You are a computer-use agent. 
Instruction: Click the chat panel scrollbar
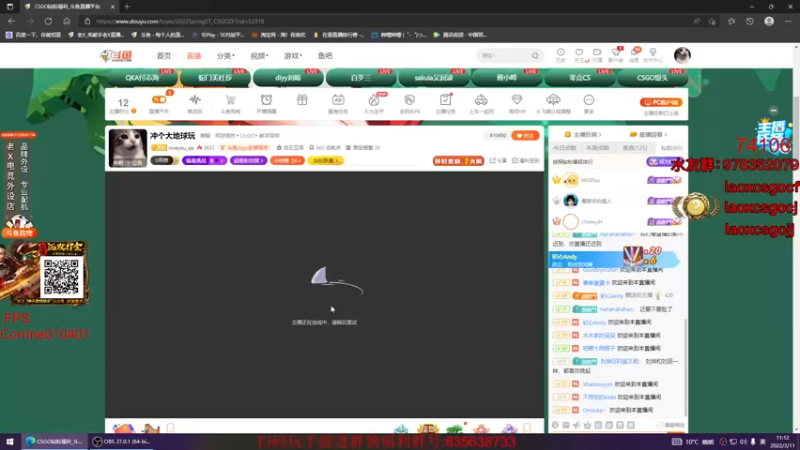tap(685, 365)
